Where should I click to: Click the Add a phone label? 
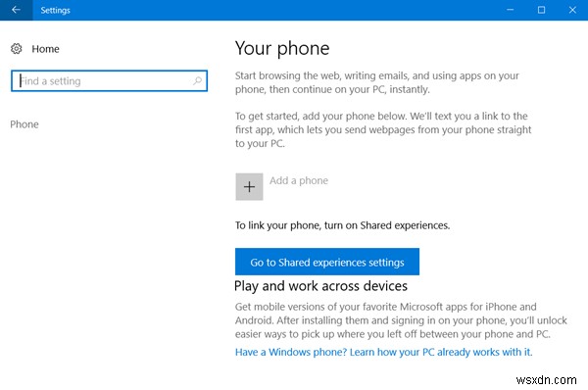click(x=299, y=180)
